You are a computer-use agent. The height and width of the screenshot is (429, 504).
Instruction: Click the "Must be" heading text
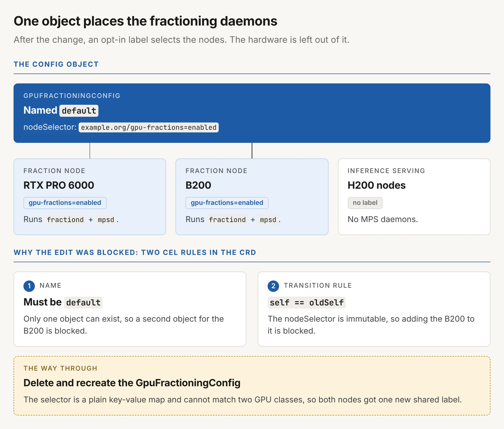click(x=42, y=302)
